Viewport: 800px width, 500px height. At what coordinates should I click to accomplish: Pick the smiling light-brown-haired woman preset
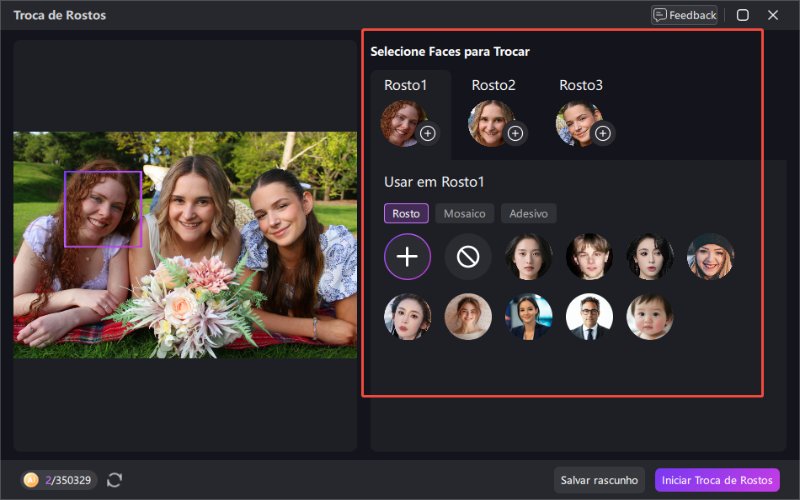[468, 316]
